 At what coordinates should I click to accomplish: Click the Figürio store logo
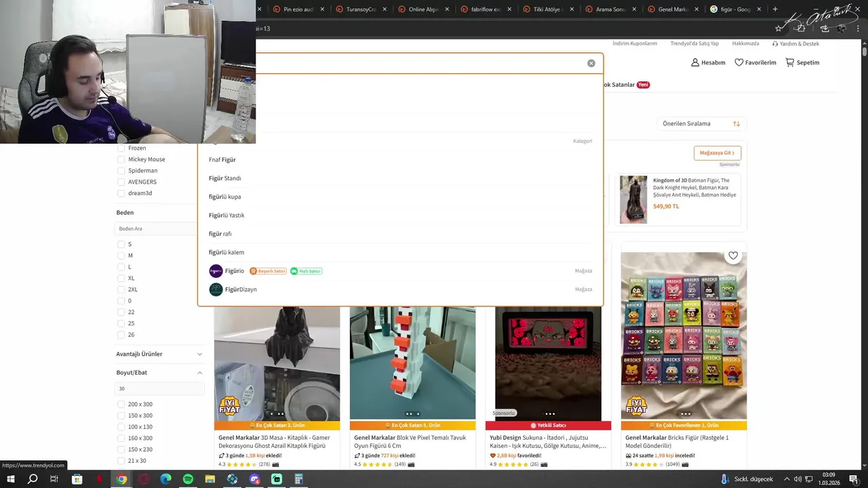coord(216,271)
